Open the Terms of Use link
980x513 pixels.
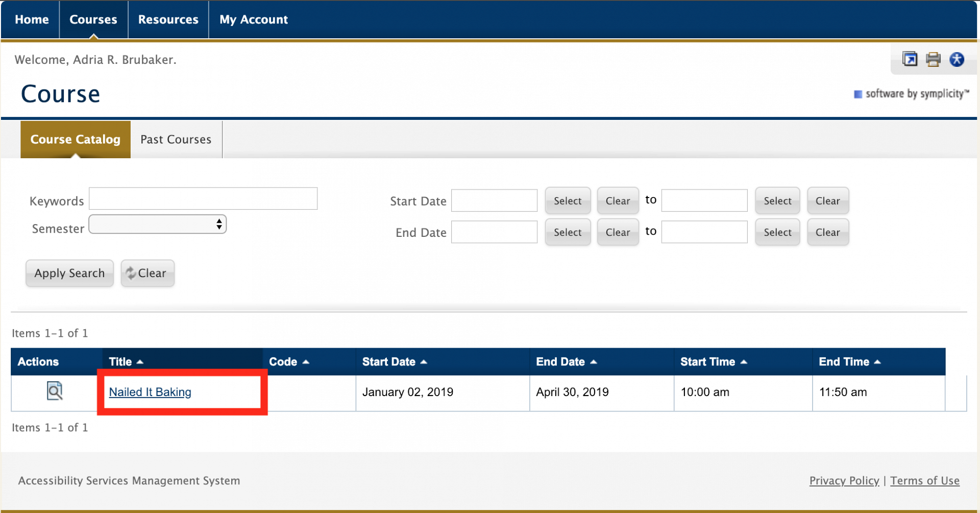(x=925, y=480)
